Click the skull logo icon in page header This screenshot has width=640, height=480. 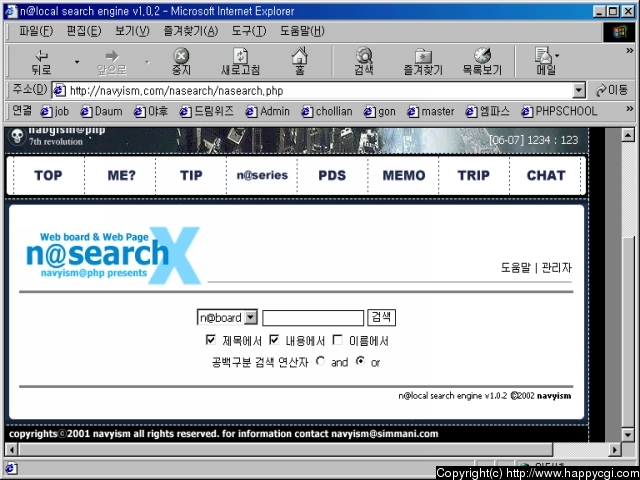pyautogui.click(x=17, y=136)
